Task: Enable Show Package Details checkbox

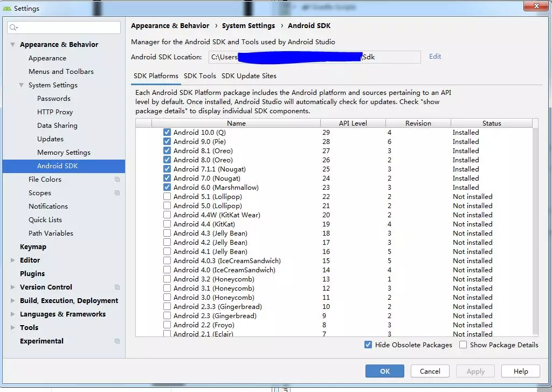Action: tap(463, 345)
